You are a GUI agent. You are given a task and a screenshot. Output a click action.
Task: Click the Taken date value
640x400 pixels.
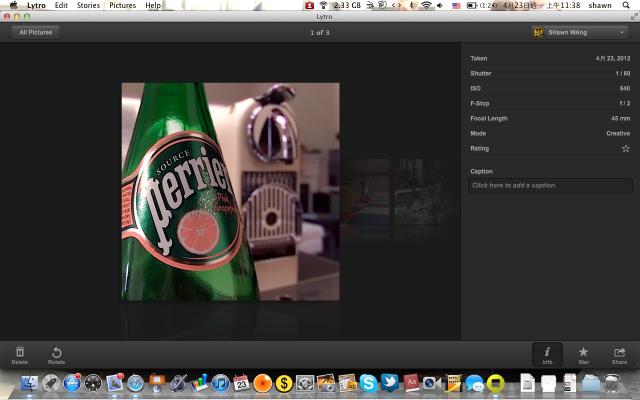[613, 58]
